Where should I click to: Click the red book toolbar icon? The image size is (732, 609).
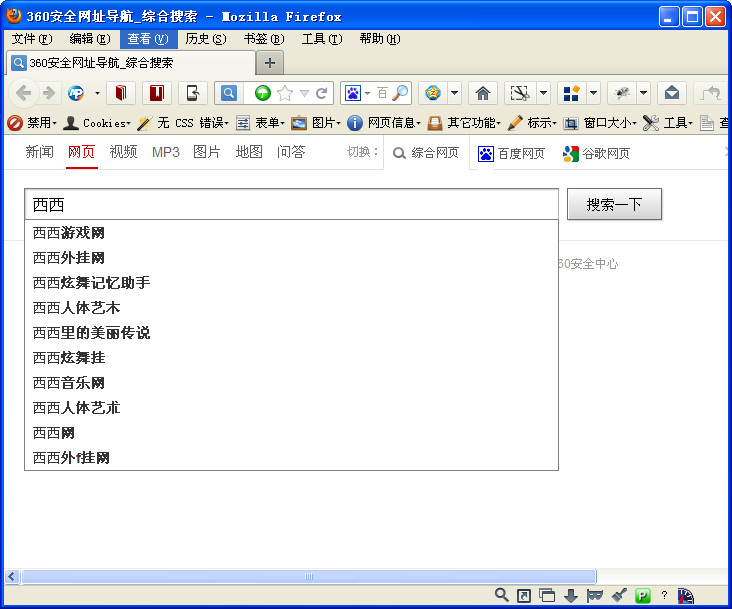click(121, 93)
